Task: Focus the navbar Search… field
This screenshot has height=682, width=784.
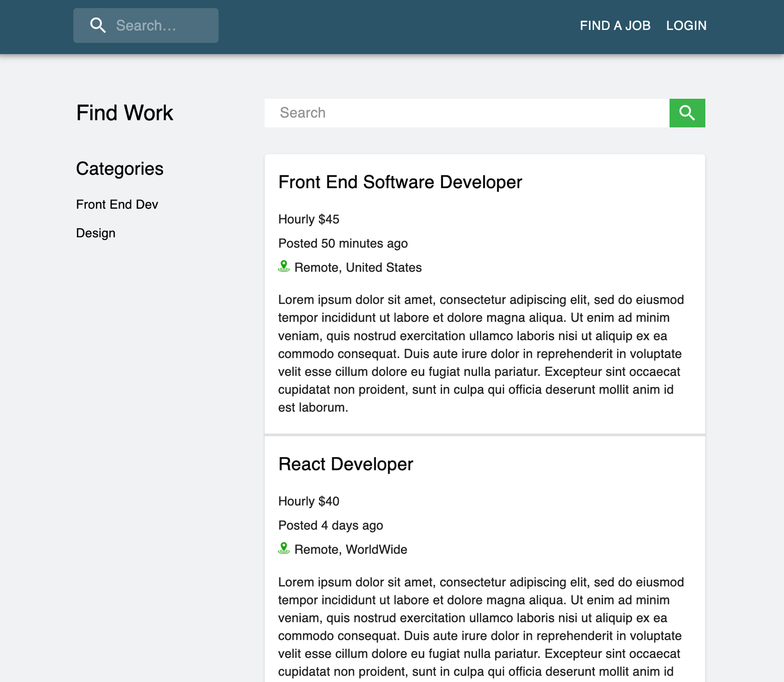Action: point(146,25)
